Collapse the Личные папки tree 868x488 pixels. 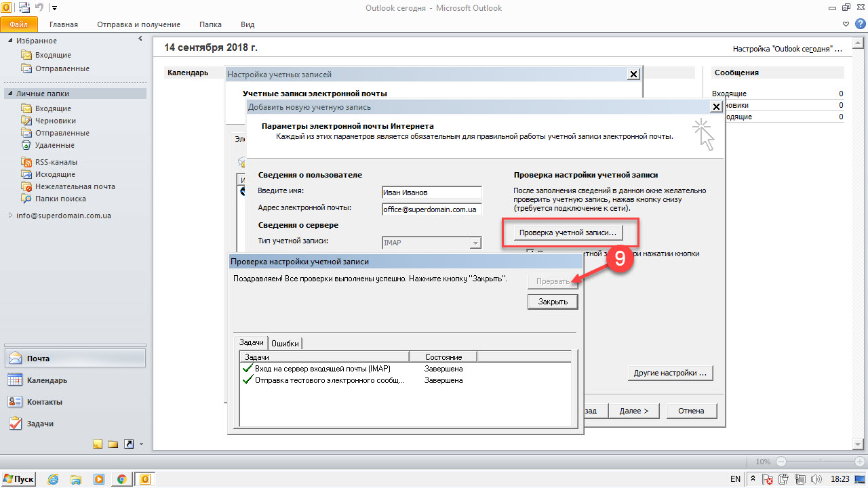tap(10, 94)
